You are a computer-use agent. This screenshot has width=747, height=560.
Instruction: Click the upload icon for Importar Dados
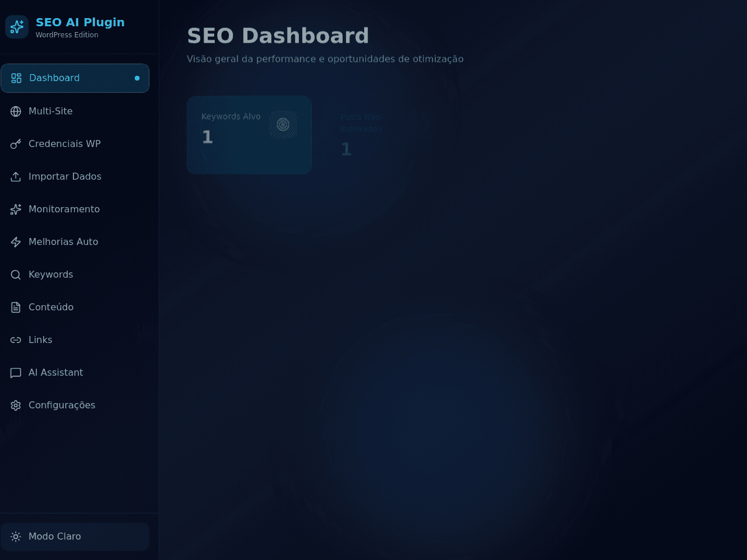click(x=16, y=177)
